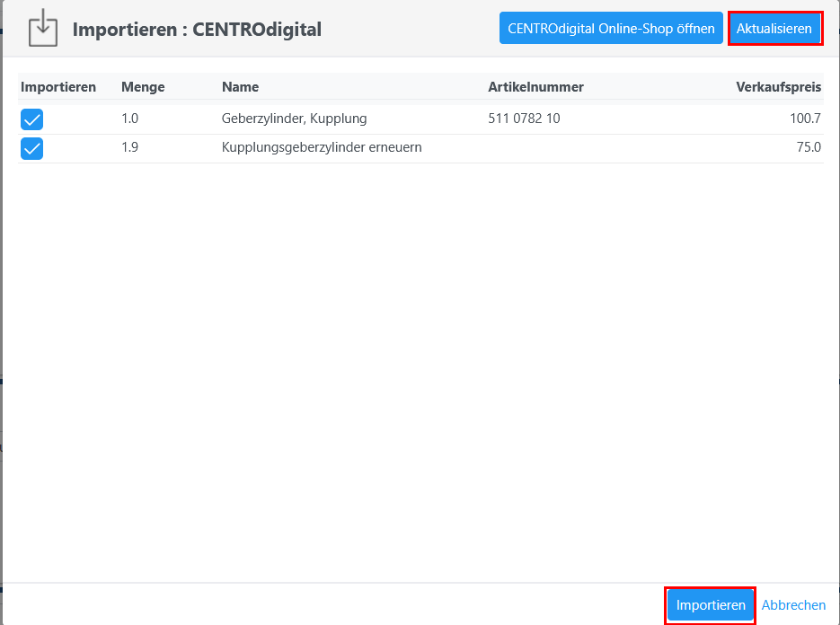Image resolution: width=840 pixels, height=625 pixels.
Task: Select the name Geberzylinder, Kupplung
Action: [x=294, y=119]
